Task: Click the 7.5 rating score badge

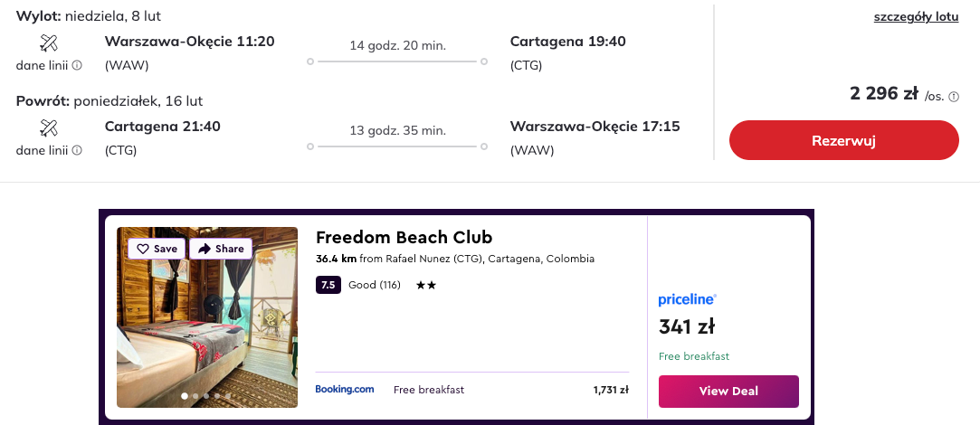Action: 328,286
